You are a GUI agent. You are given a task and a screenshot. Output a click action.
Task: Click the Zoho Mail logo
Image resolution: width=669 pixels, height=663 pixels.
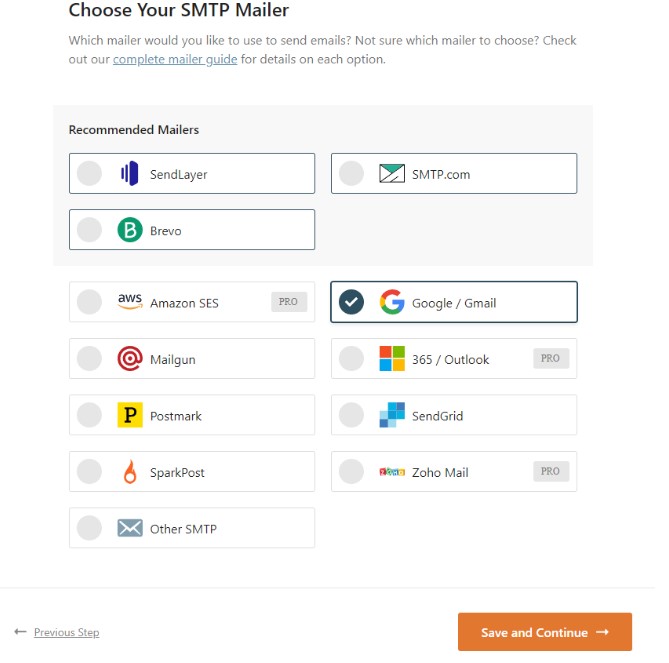(392, 472)
